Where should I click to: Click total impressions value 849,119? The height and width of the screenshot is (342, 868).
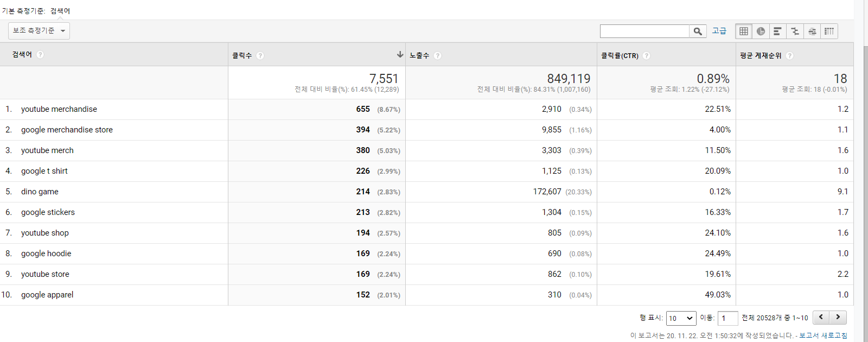[x=569, y=79]
